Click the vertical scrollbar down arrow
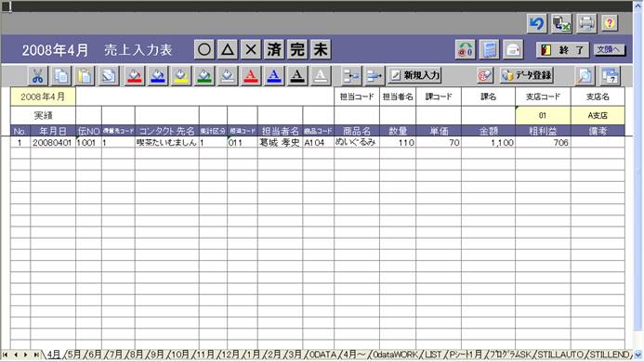The height and width of the screenshot is (362, 644). click(638, 355)
